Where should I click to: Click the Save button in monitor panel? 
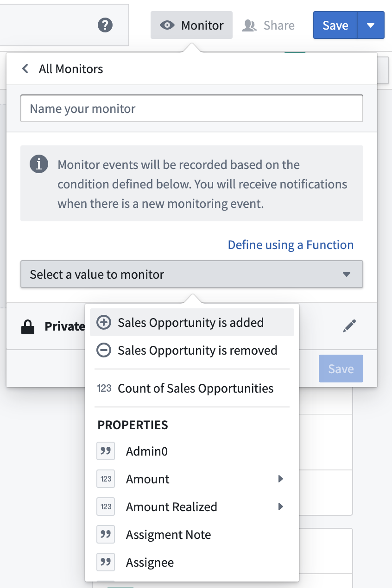[341, 369]
